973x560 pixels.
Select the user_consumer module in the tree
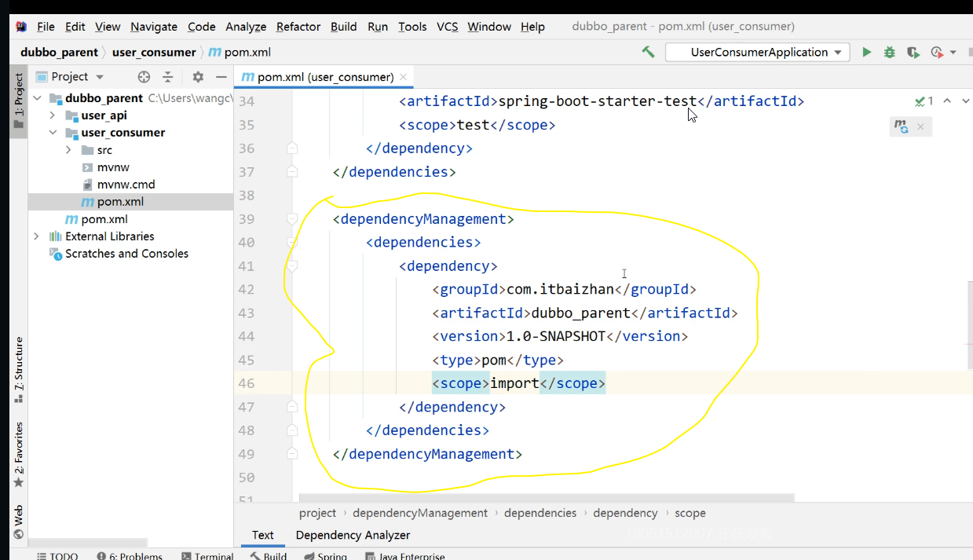click(123, 133)
